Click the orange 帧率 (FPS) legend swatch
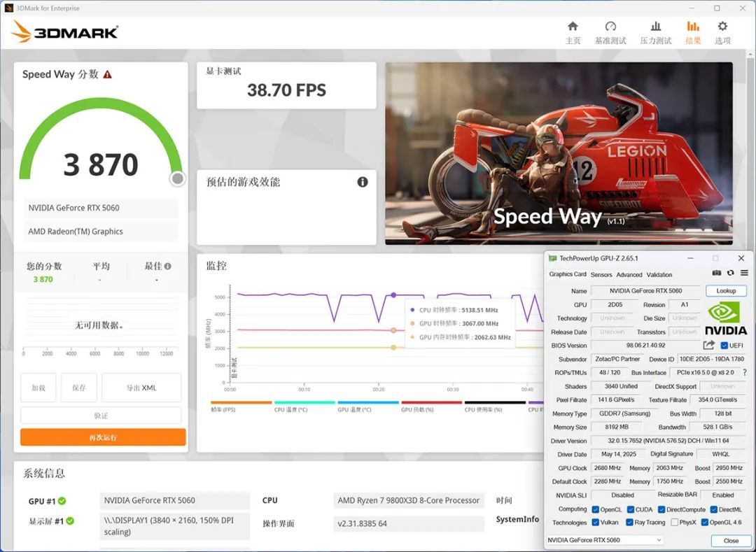Viewport: 756px width, 552px height. (x=241, y=403)
